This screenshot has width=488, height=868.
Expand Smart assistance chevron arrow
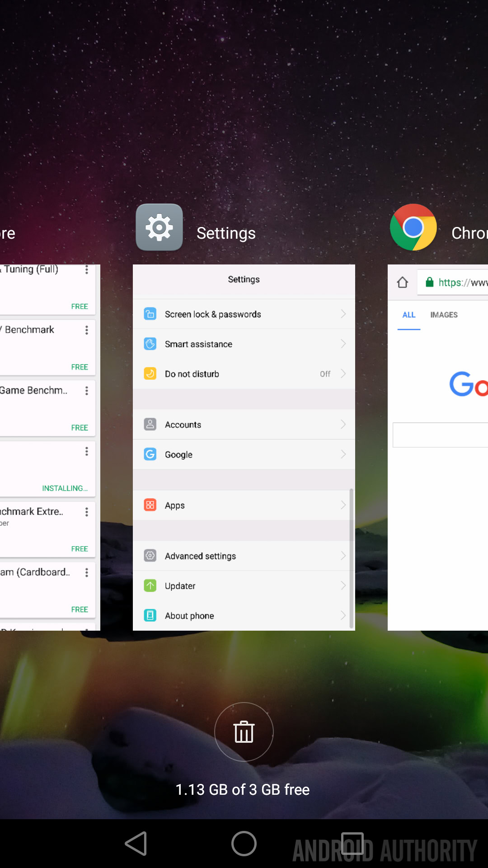pyautogui.click(x=343, y=344)
